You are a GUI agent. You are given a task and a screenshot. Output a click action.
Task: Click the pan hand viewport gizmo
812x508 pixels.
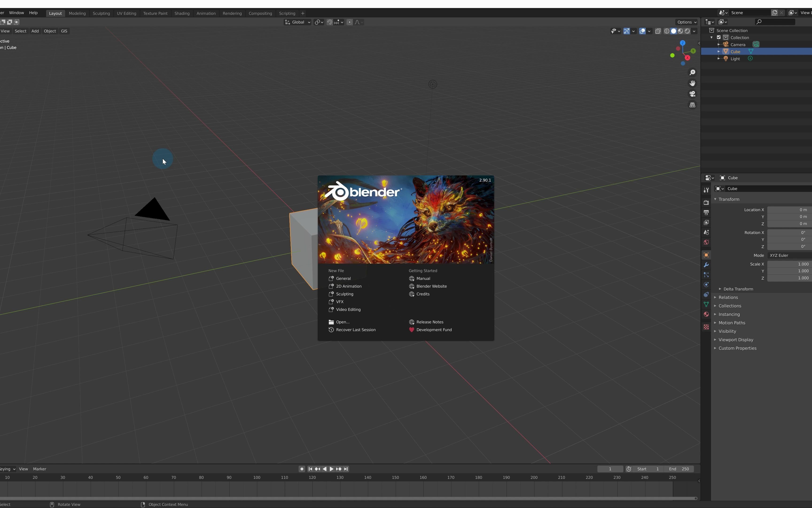click(692, 83)
